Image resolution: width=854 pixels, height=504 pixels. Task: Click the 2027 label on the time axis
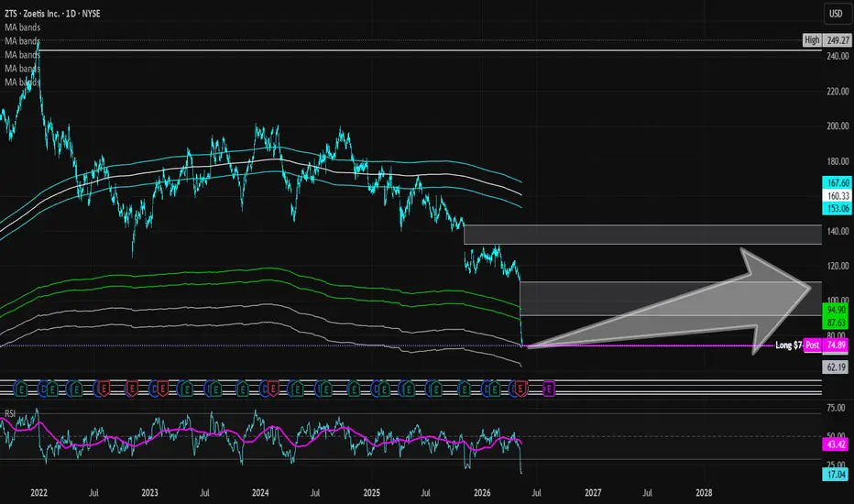593,493
